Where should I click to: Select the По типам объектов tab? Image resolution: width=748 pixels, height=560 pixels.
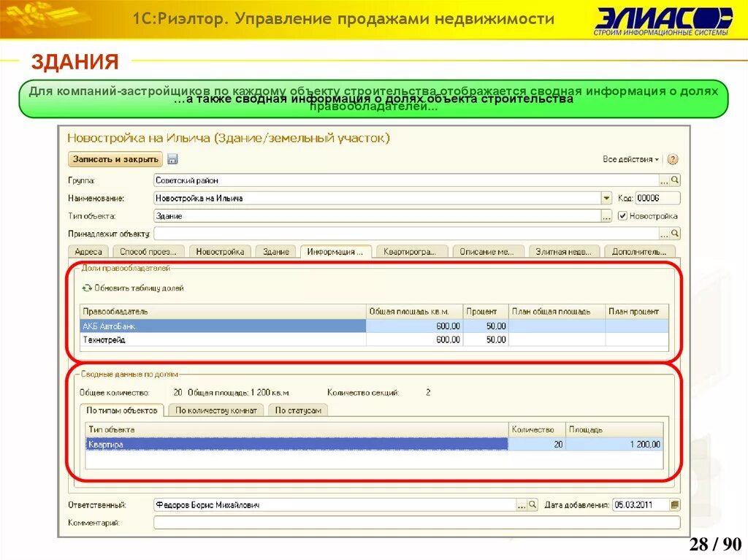coord(122,410)
